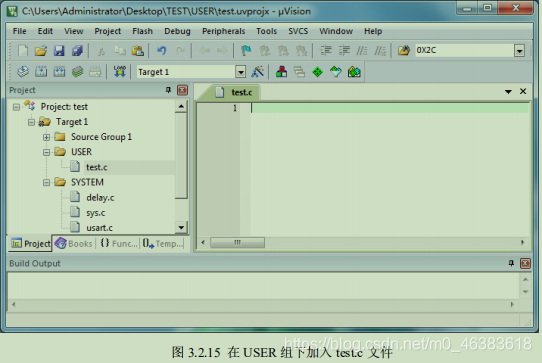542x363 pixels.
Task: Collapse the Project: test root node
Action: (16, 107)
